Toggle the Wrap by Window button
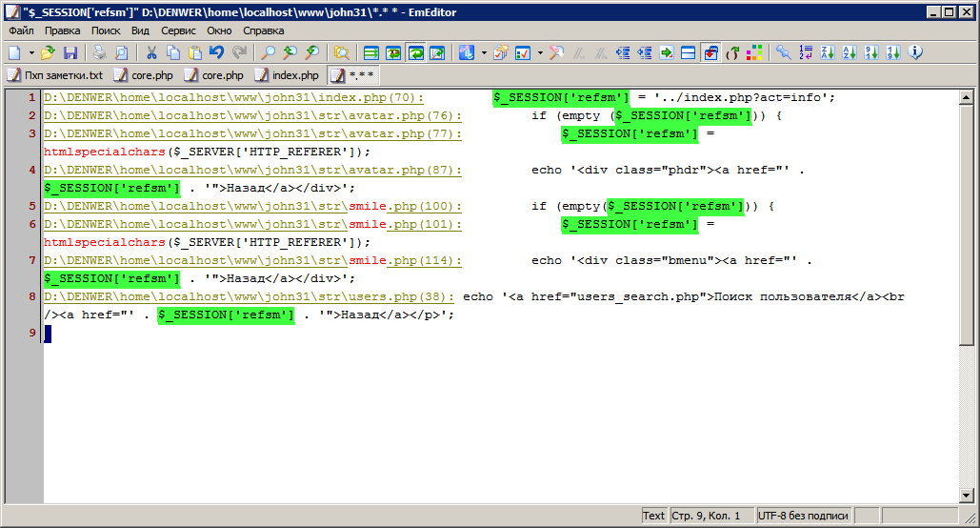Screen dimensions: 980x528 [x=416, y=52]
